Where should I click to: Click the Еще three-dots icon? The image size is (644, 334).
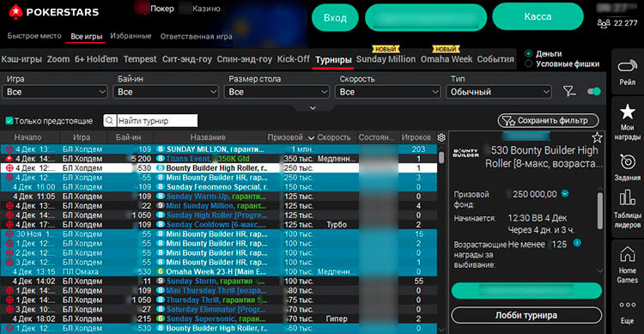(x=627, y=305)
